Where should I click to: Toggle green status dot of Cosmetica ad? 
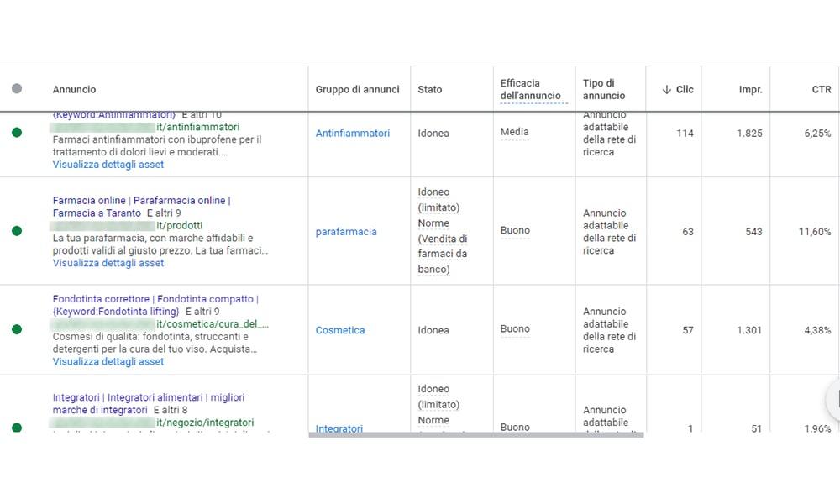click(17, 329)
